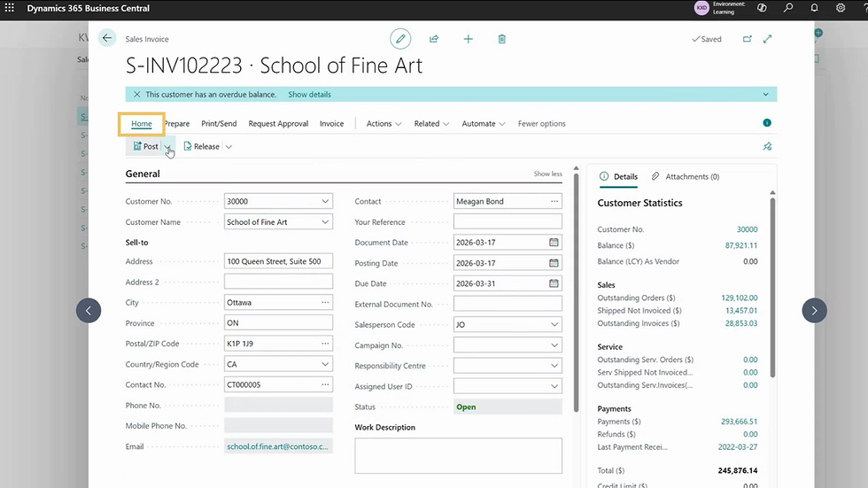Expand the Automate menu

pyautogui.click(x=484, y=123)
